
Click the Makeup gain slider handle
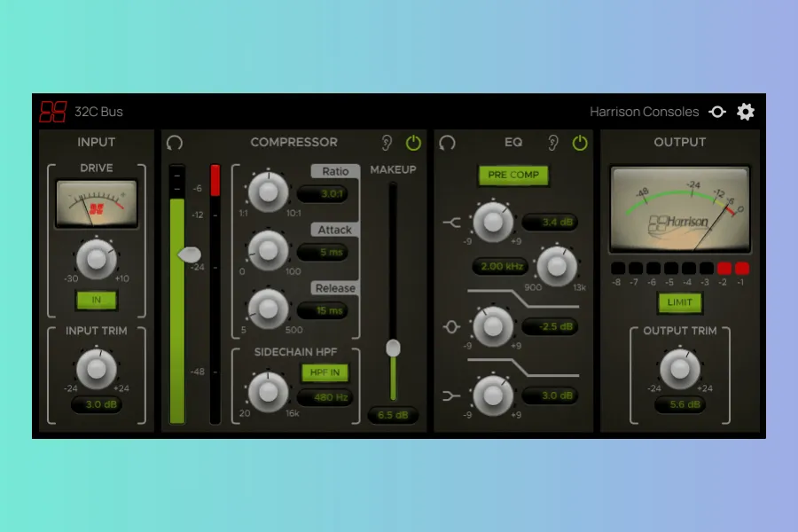[393, 348]
